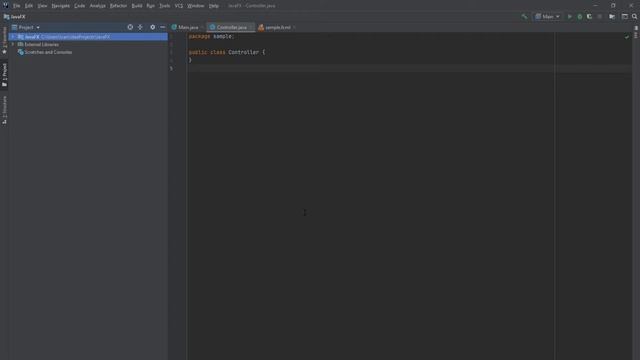
Task: Click the Build project hammer icon
Action: pos(524,17)
